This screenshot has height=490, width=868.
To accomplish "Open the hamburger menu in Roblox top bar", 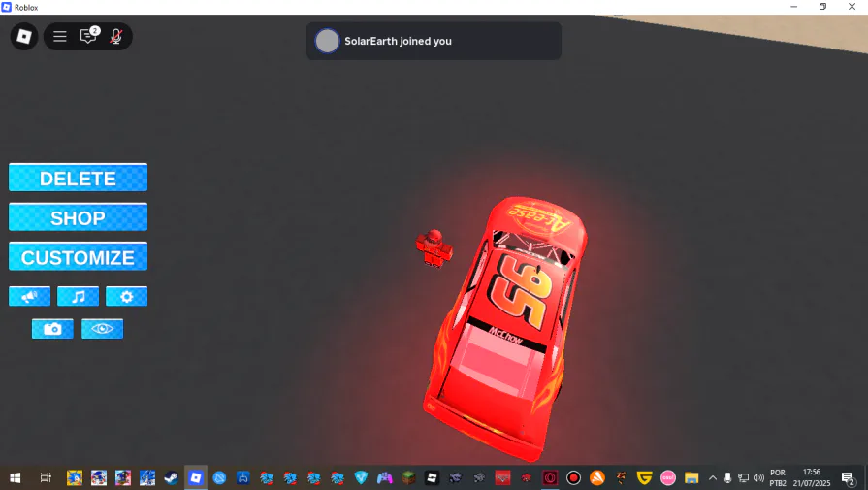I will click(60, 37).
